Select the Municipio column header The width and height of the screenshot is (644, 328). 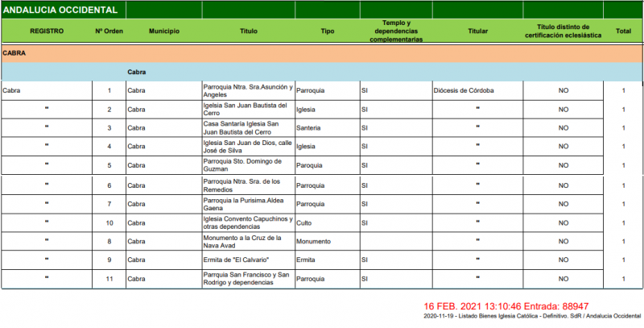[x=163, y=31]
